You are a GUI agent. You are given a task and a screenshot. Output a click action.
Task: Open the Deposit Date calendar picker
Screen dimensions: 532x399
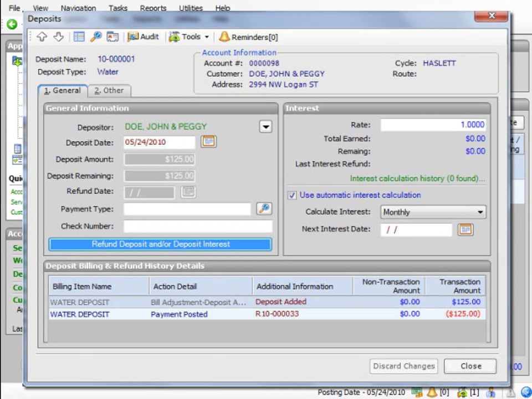pyautogui.click(x=208, y=142)
